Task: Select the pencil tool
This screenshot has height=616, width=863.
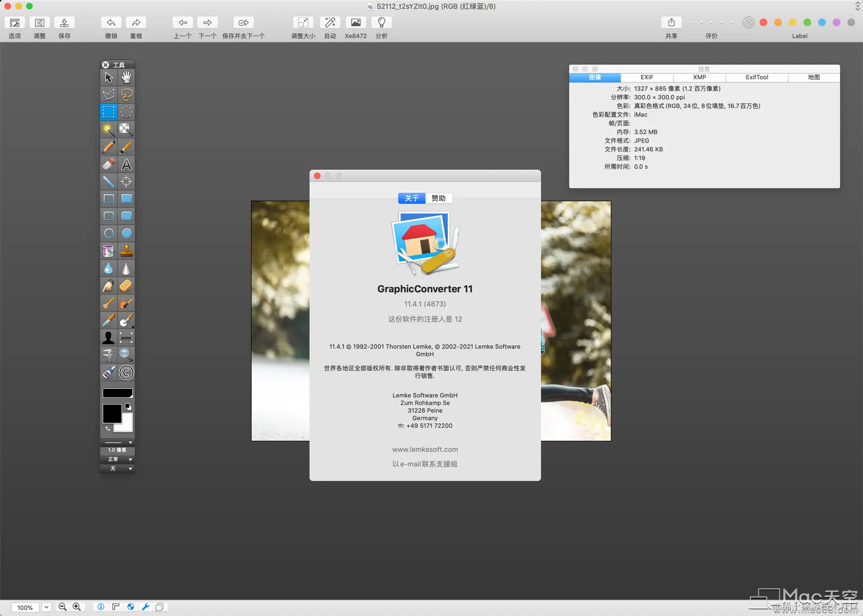Action: (108, 147)
